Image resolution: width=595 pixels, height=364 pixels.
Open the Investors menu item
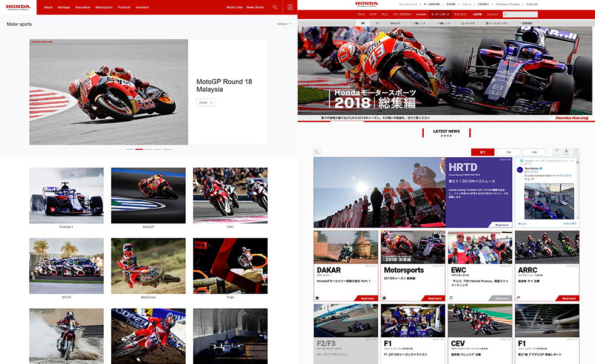coord(142,7)
